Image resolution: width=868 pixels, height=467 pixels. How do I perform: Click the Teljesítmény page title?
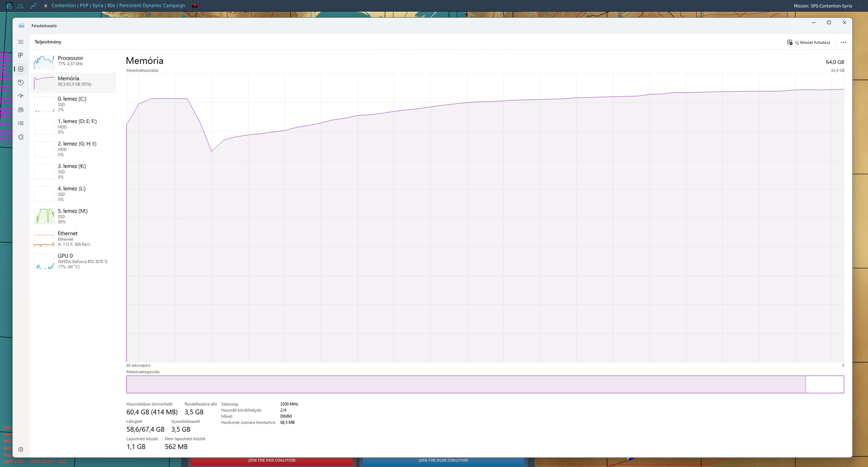pos(48,42)
